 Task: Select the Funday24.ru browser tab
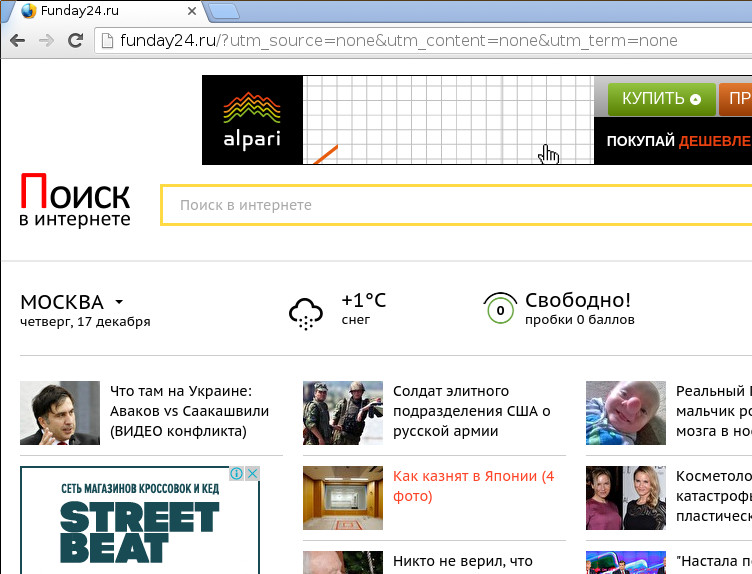(106, 11)
